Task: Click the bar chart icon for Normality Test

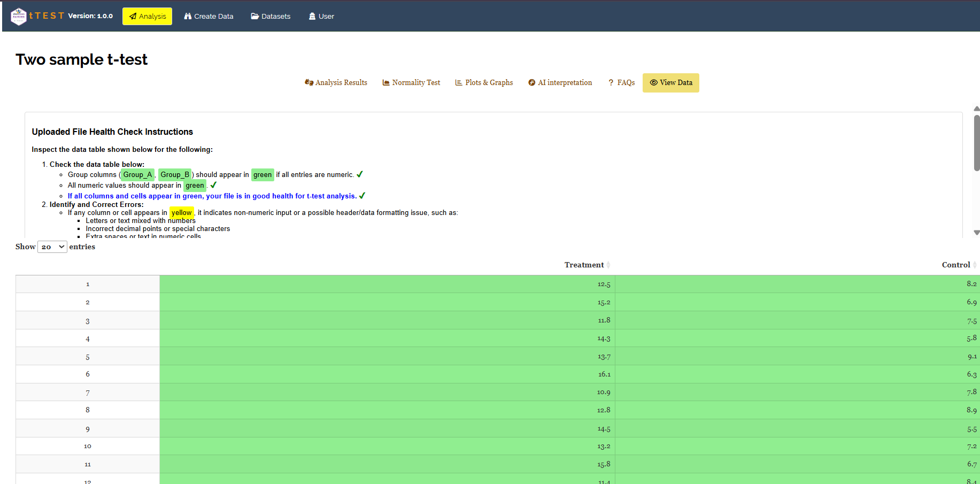Action: click(x=386, y=82)
